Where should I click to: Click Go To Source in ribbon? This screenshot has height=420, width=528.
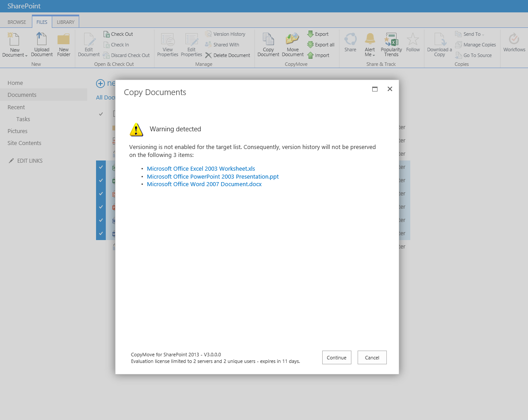pos(474,55)
